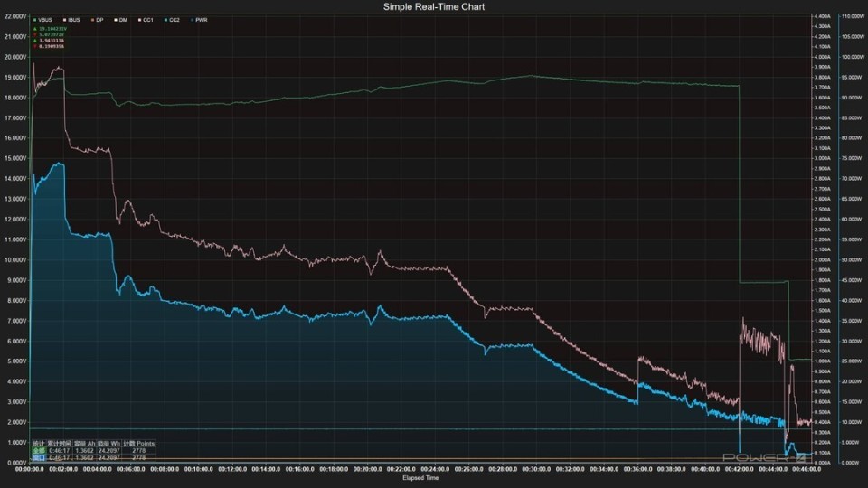Click 1.3602 in the 全部 row
Screen dimensions: 868x488
pos(85,451)
